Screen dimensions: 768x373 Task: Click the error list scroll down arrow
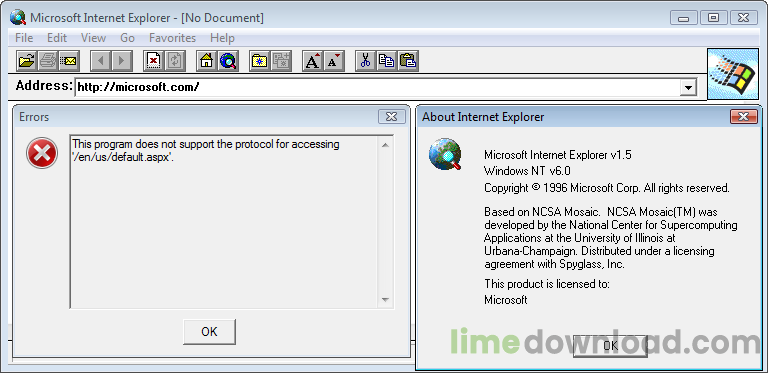[x=385, y=300]
